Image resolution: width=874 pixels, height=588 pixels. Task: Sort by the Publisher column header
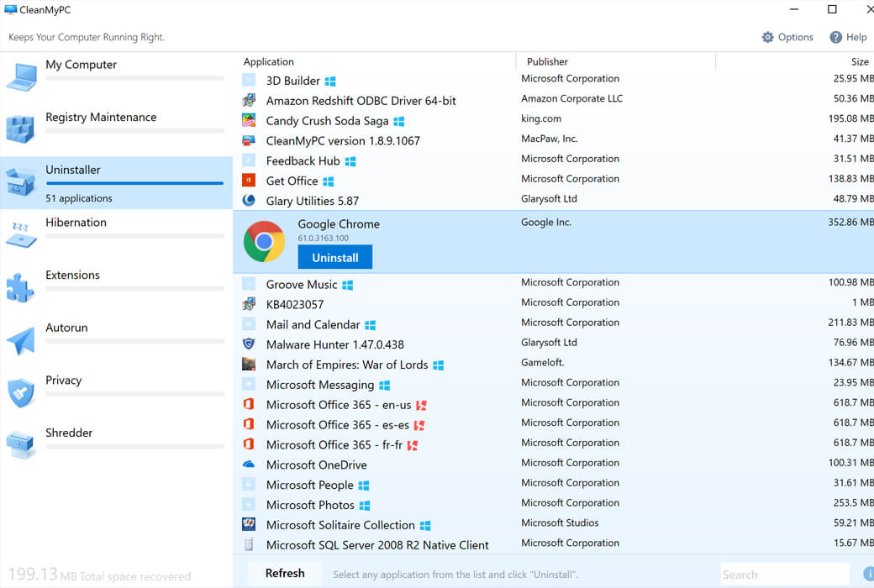tap(547, 62)
